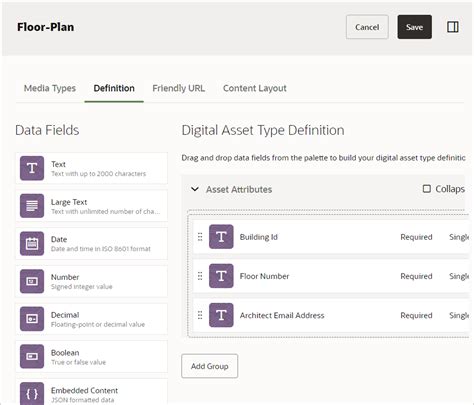Select the Large Text field icon
This screenshot has width=474, height=405.
click(32, 206)
